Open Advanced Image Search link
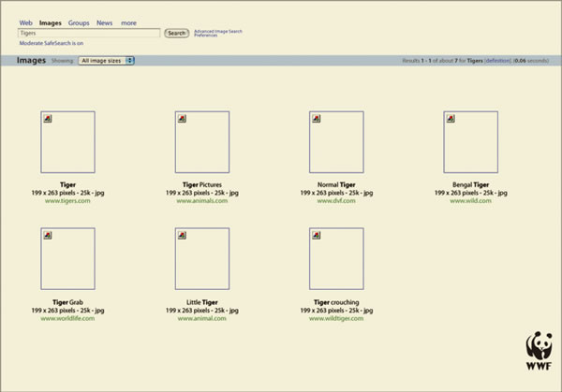The width and height of the screenshot is (562, 392). (x=217, y=31)
